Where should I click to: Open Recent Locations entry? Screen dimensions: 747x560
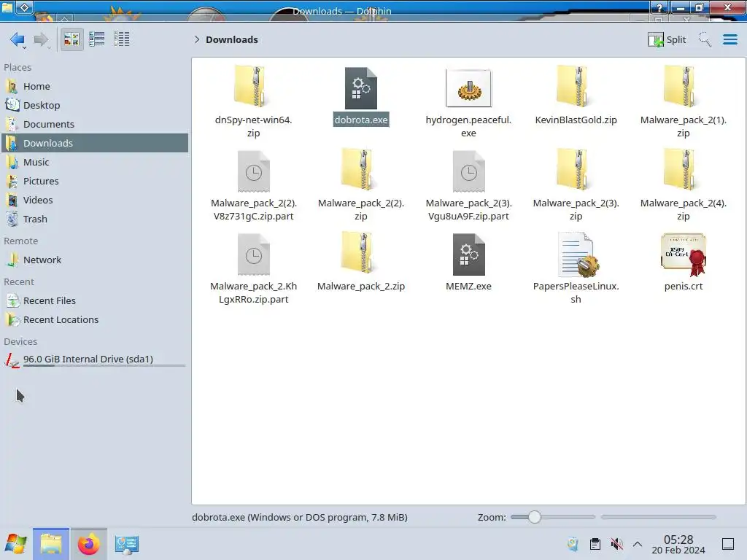tap(95, 320)
